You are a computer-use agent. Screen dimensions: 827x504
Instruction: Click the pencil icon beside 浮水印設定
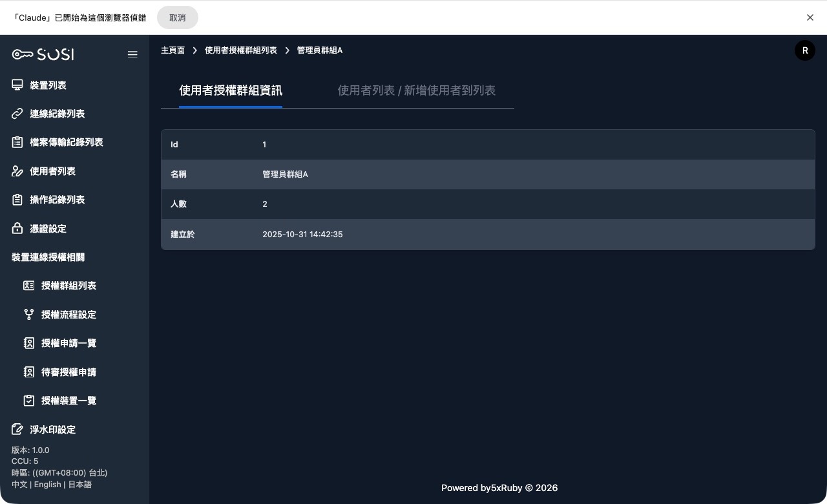(x=17, y=430)
